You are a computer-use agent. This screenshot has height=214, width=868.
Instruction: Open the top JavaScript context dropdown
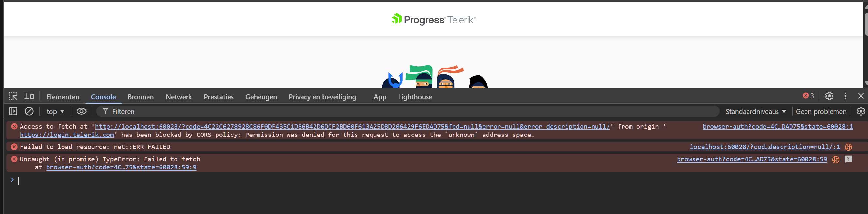point(55,111)
